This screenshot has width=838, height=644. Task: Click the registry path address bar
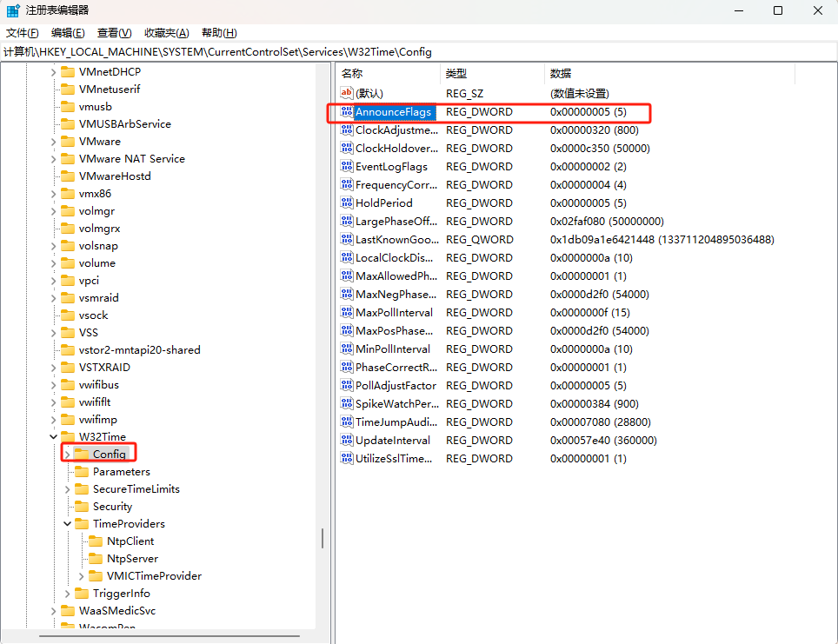[x=419, y=52]
